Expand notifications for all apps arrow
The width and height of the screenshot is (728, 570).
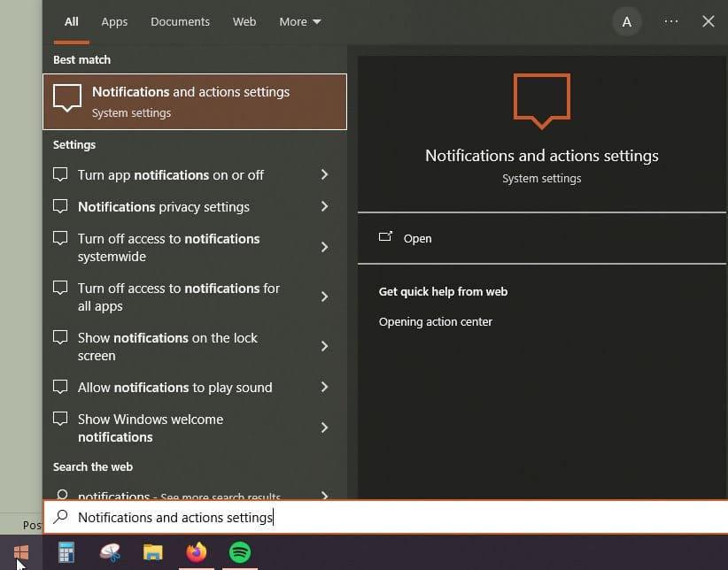tap(324, 297)
